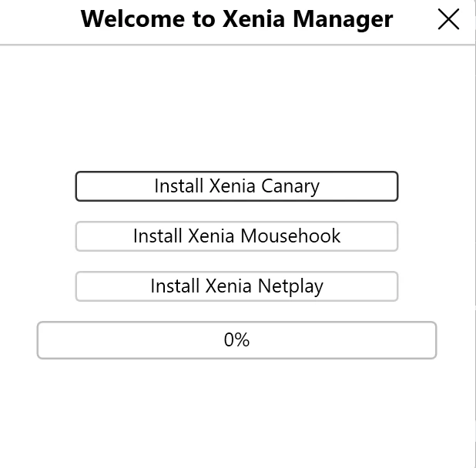476x468 pixels.
Task: Pick the topmost install button, Xenia Canary
Action: tap(236, 186)
